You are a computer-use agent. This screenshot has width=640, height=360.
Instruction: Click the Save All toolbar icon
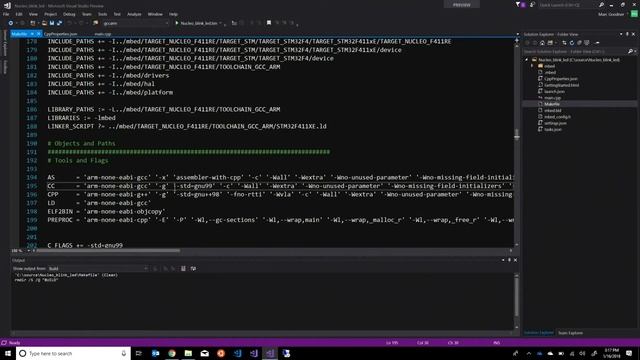click(x=59, y=23)
